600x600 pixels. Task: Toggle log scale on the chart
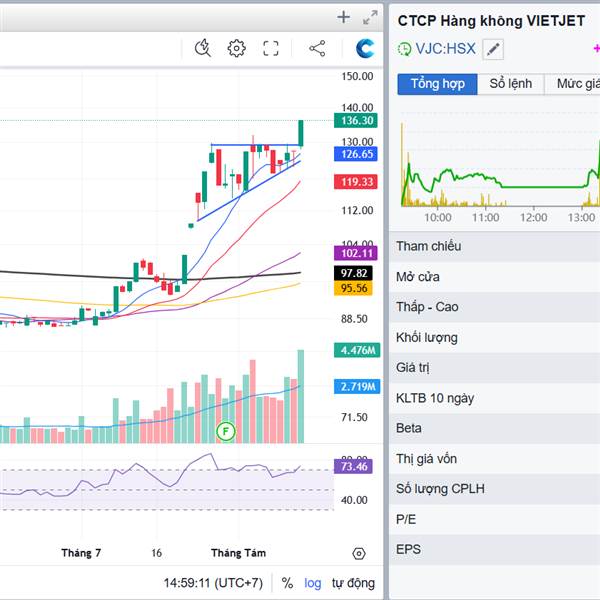312,583
